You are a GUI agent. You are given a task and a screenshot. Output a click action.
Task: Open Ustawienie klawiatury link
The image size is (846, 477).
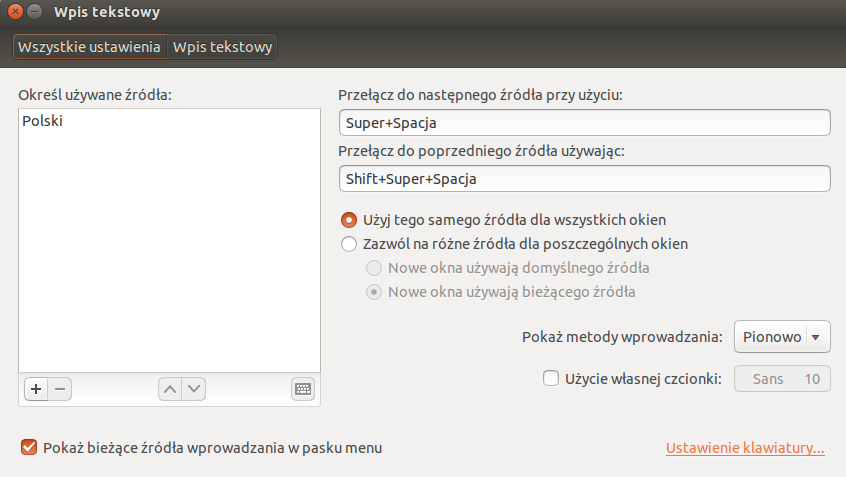pos(745,448)
